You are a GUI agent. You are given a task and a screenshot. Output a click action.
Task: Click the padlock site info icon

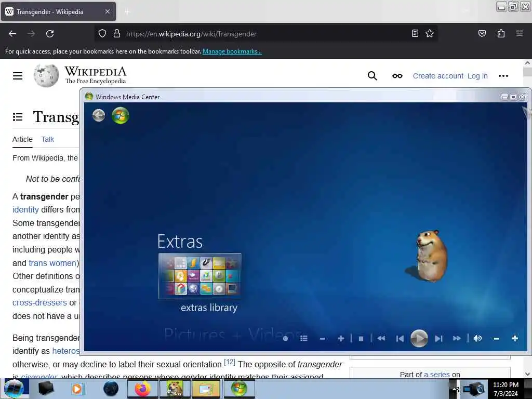point(117,34)
